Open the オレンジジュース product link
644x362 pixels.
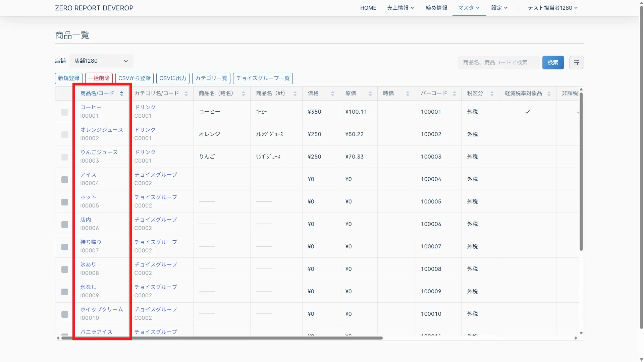click(102, 130)
